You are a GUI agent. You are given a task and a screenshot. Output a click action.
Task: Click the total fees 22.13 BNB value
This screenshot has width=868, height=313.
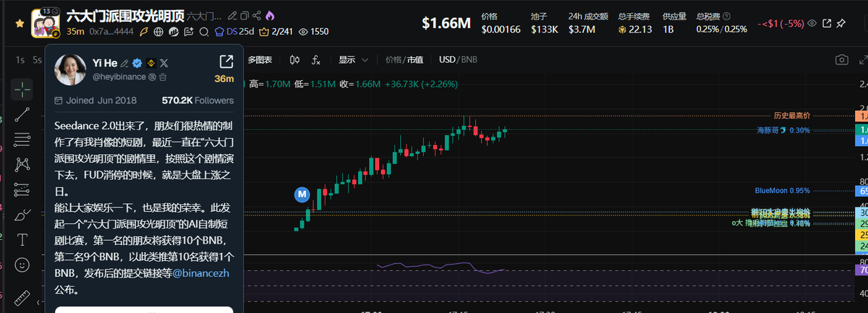coord(636,30)
